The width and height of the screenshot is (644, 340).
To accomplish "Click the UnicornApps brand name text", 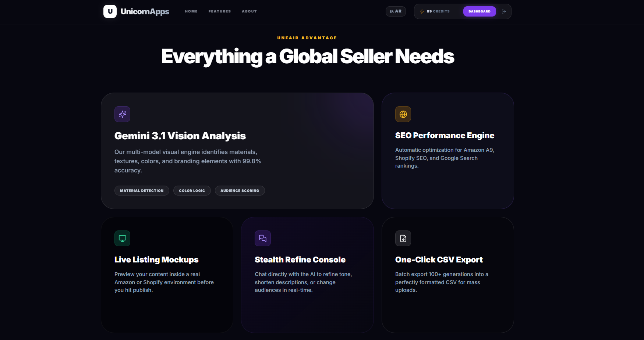I will pos(145,12).
